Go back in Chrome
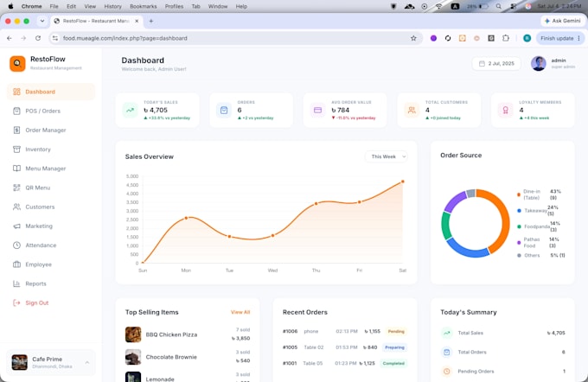 (10, 38)
